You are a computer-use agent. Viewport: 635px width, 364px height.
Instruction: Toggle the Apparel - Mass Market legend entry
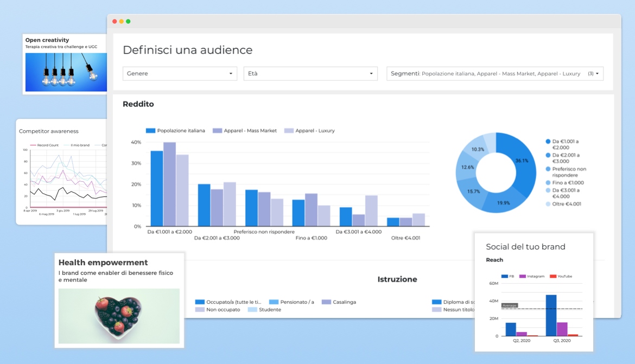(x=217, y=131)
